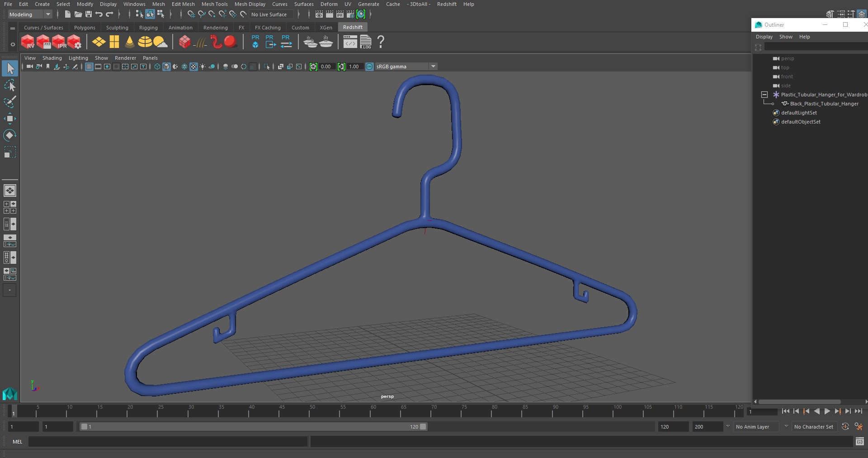This screenshot has width=868, height=458.
Task: Select the arrow Select tool
Action: click(9, 69)
